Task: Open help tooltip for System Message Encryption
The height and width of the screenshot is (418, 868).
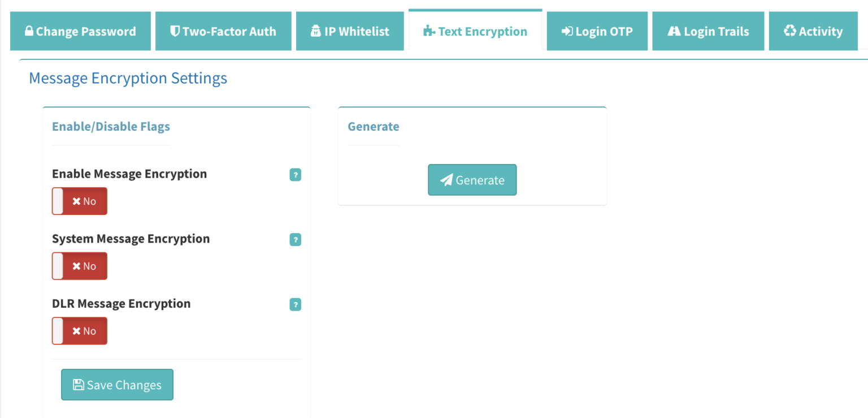Action: click(x=295, y=240)
